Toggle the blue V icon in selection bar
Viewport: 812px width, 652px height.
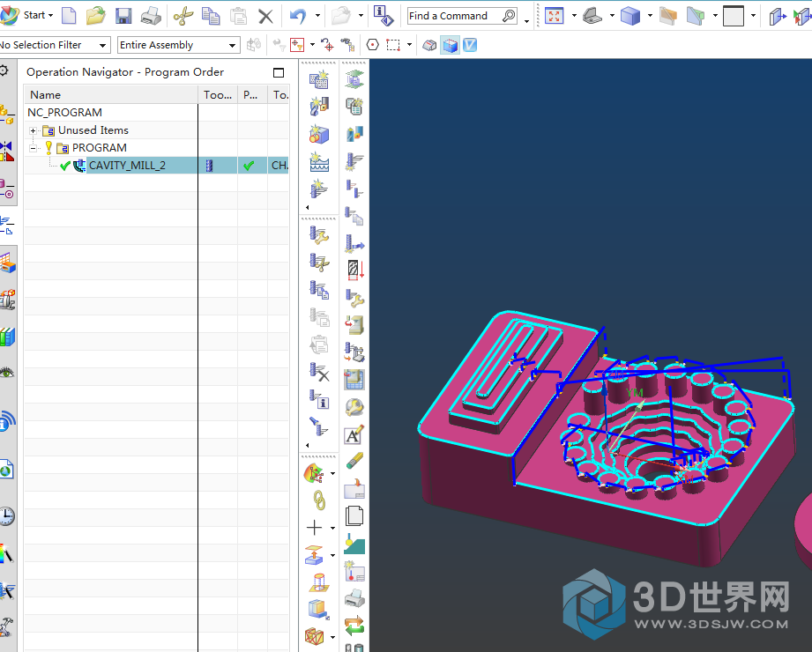pos(470,45)
